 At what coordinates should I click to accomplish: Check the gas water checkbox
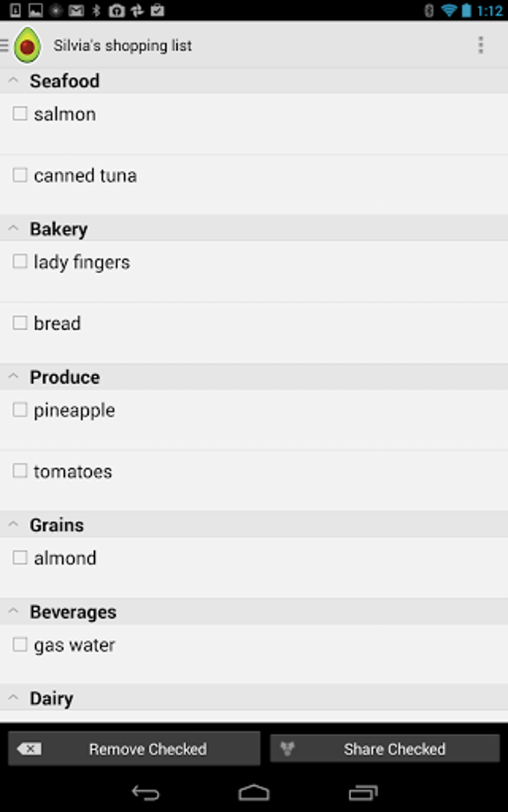point(19,644)
